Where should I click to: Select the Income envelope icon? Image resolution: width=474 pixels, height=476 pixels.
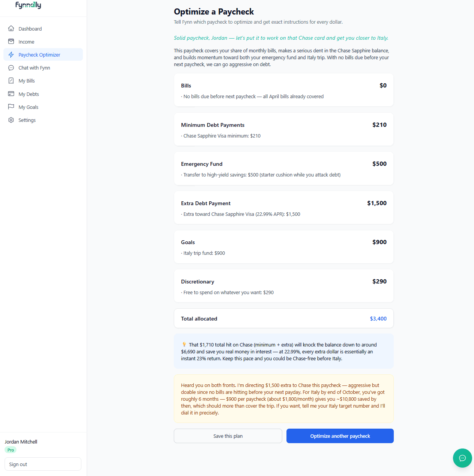(x=11, y=41)
